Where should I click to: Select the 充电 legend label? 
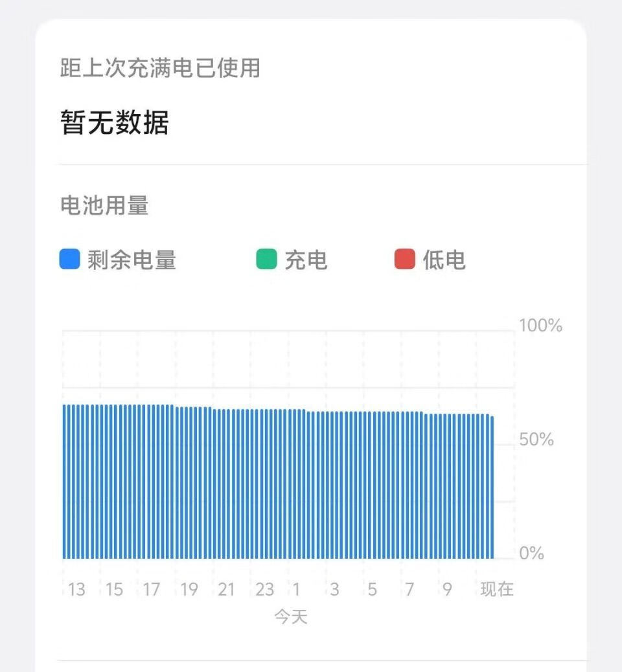pyautogui.click(x=306, y=260)
